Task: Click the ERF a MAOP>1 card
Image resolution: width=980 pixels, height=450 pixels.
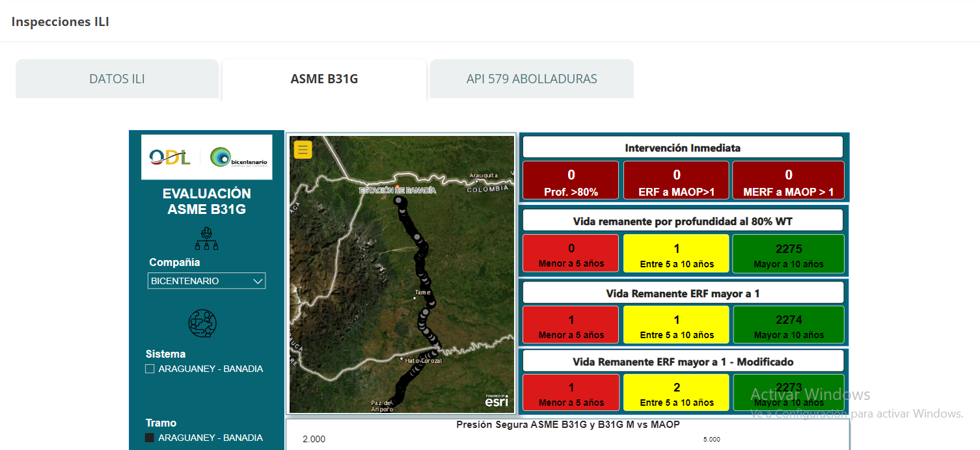Action: coord(677,181)
